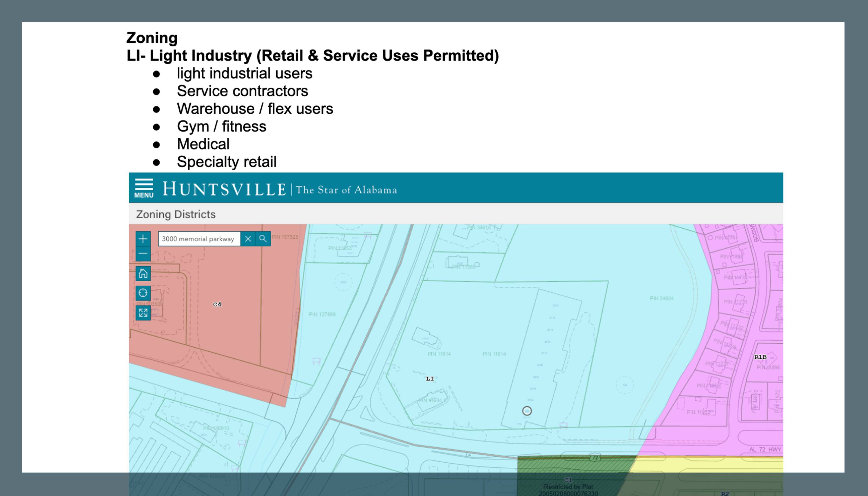Click the zoom out minus button

(x=143, y=254)
